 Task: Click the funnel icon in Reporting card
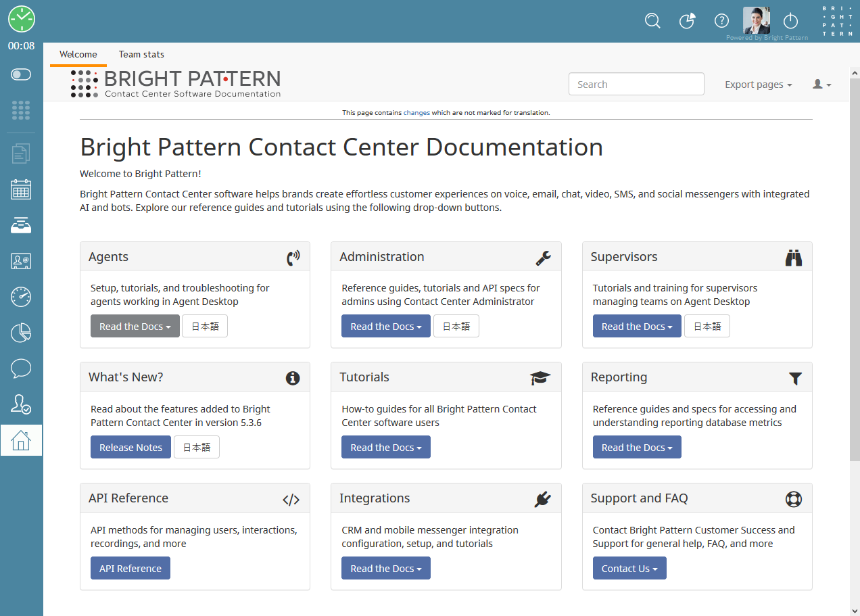(x=796, y=379)
